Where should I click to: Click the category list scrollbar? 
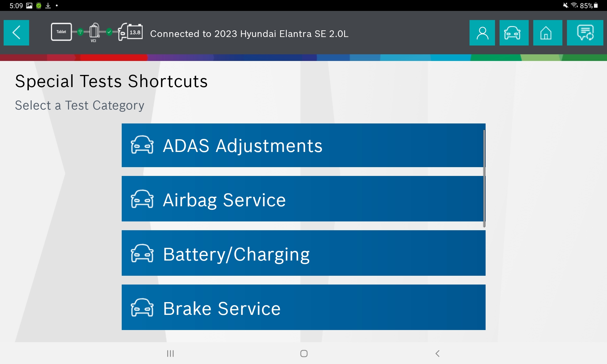[x=484, y=178]
